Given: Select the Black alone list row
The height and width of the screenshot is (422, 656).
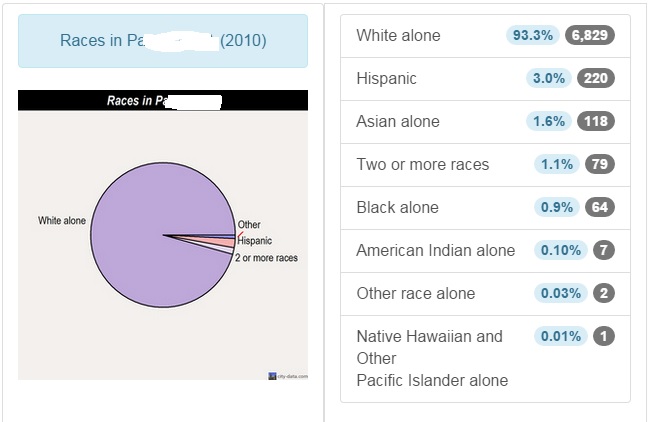Looking at the screenshot, I should tap(485, 208).
